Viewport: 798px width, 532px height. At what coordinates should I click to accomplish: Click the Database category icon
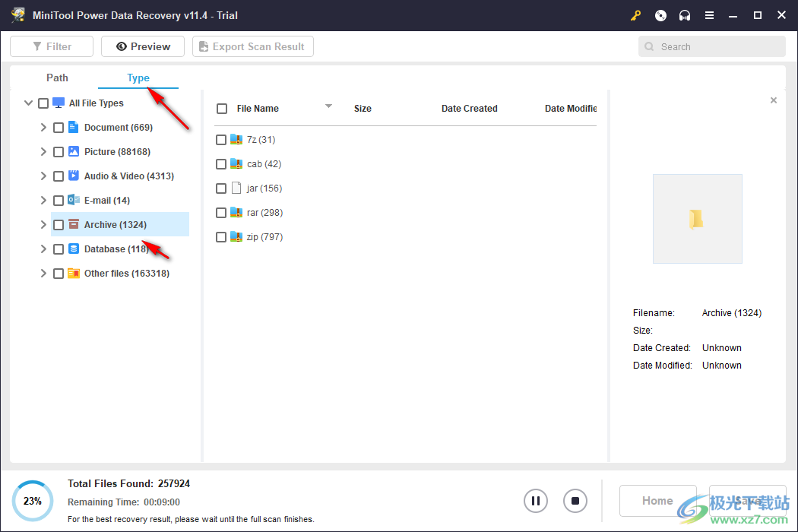(x=73, y=249)
